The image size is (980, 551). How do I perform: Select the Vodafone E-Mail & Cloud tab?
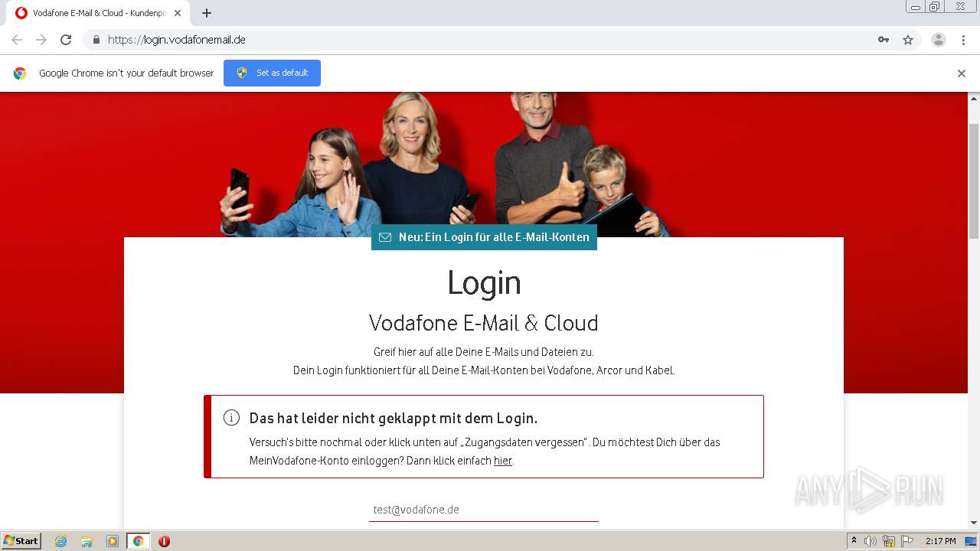(98, 13)
